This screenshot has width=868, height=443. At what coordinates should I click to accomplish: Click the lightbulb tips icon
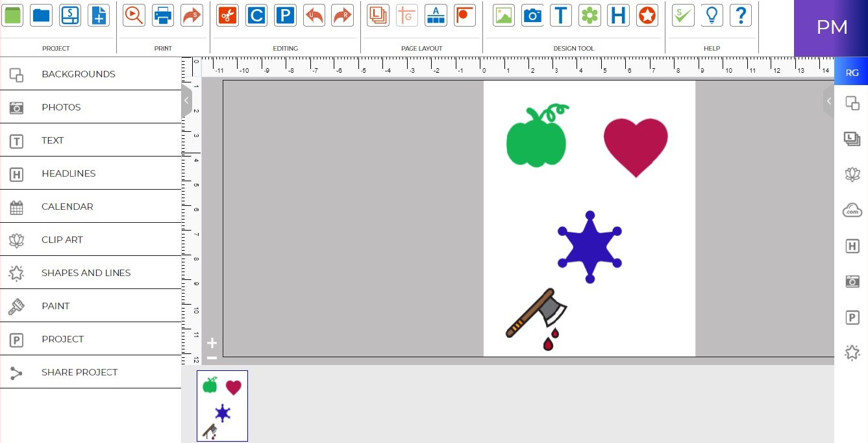point(712,15)
